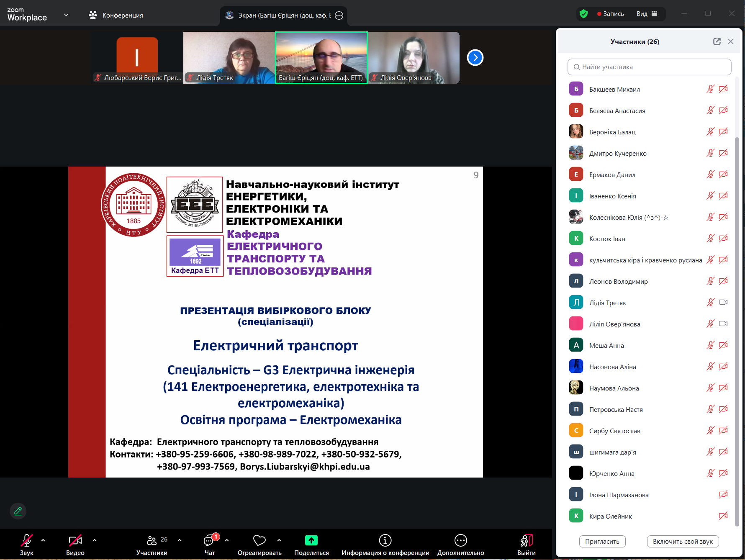Click the Выйти leave button
The image size is (745, 560).
527,544
